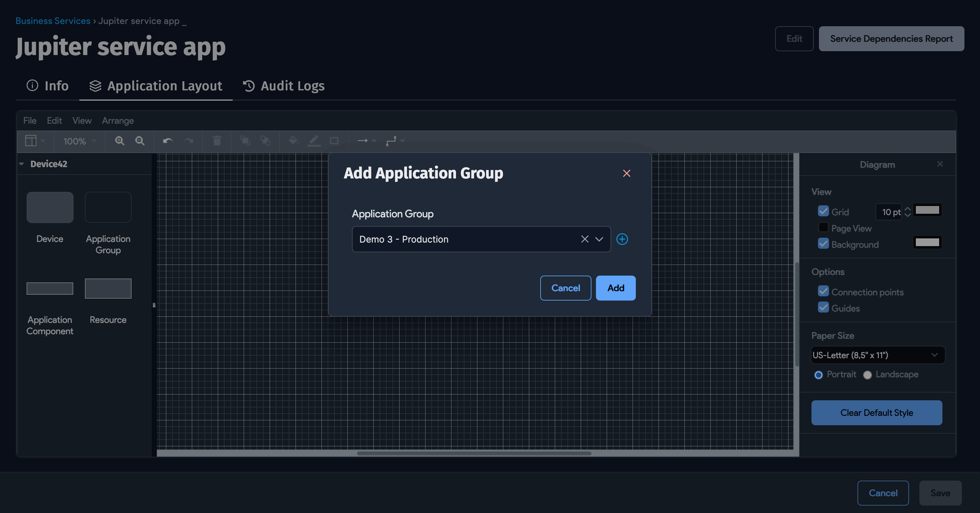Adjust the grid size stepper arrows

[908, 212]
